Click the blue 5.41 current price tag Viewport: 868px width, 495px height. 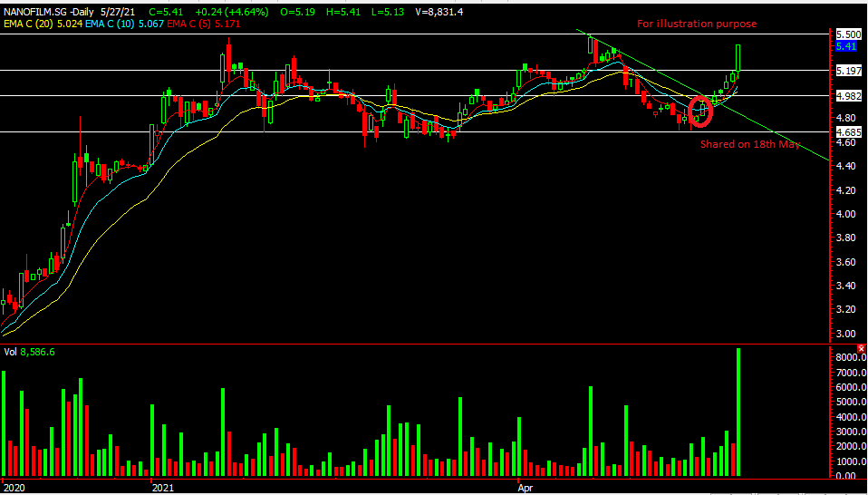coord(844,46)
